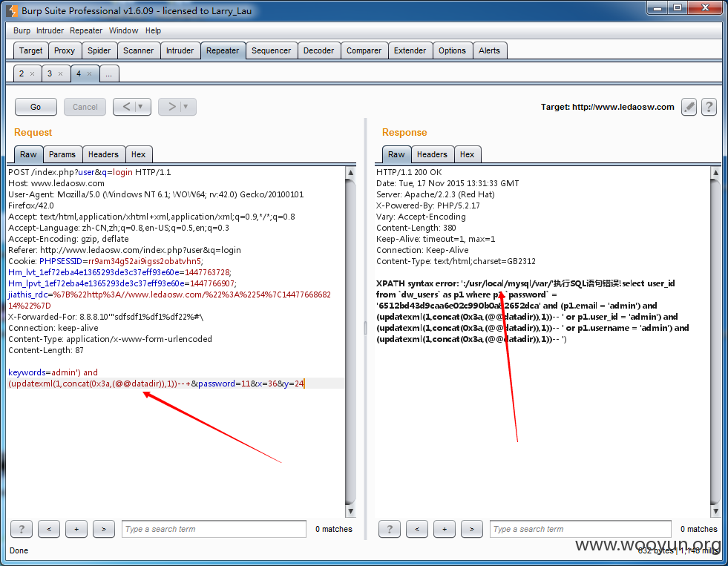728x566 pixels.
Task: Select the request Raw tab
Action: (x=28, y=154)
